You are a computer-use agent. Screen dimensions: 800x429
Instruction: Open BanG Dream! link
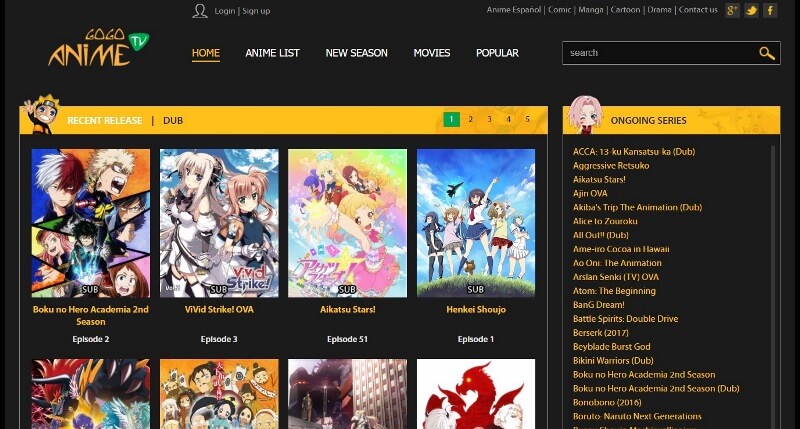(x=598, y=305)
